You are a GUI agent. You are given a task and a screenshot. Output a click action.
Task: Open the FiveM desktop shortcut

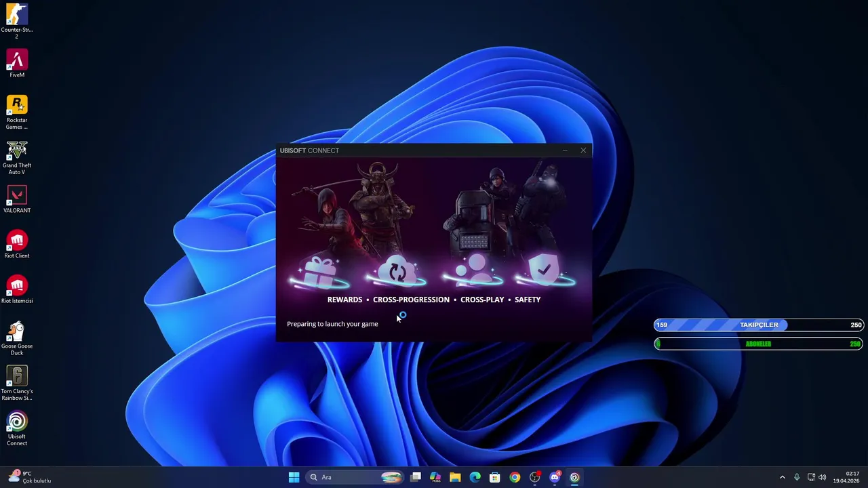point(17,64)
